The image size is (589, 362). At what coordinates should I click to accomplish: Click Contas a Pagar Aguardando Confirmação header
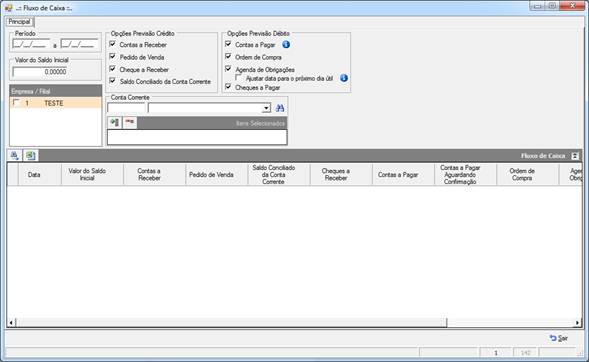465,175
